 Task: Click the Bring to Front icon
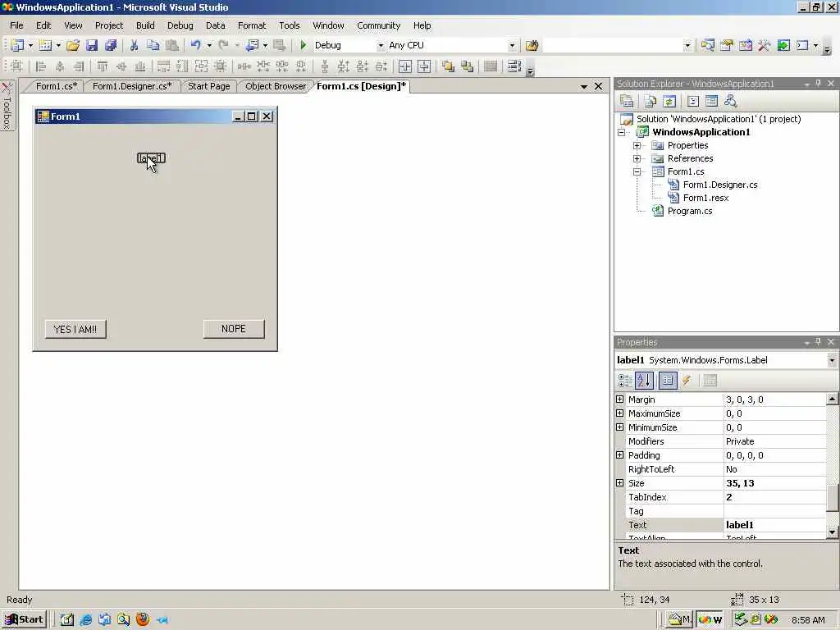(448, 66)
